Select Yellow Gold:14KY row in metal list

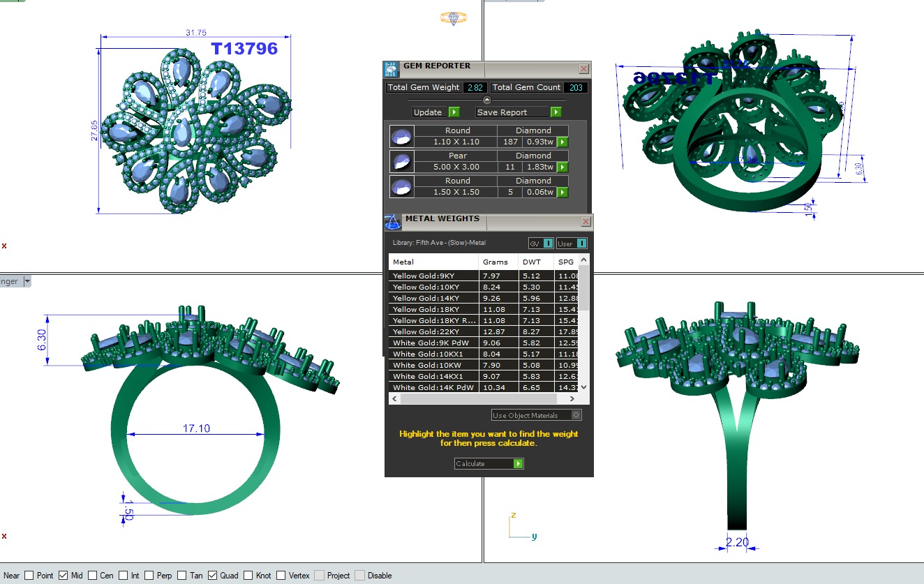[433, 298]
